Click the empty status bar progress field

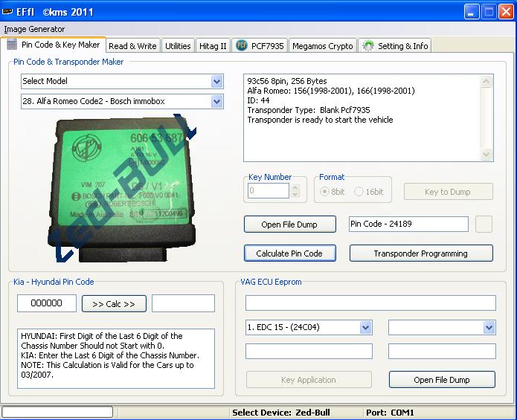(57, 412)
